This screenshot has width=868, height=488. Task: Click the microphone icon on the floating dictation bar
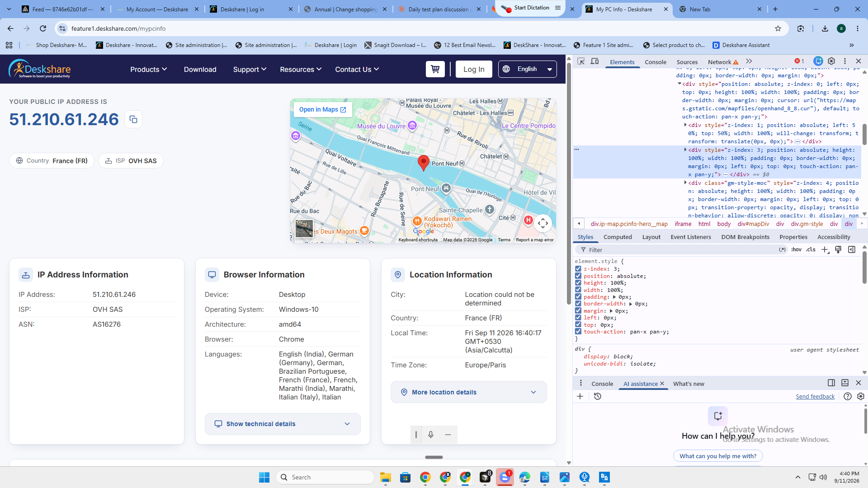point(431,434)
